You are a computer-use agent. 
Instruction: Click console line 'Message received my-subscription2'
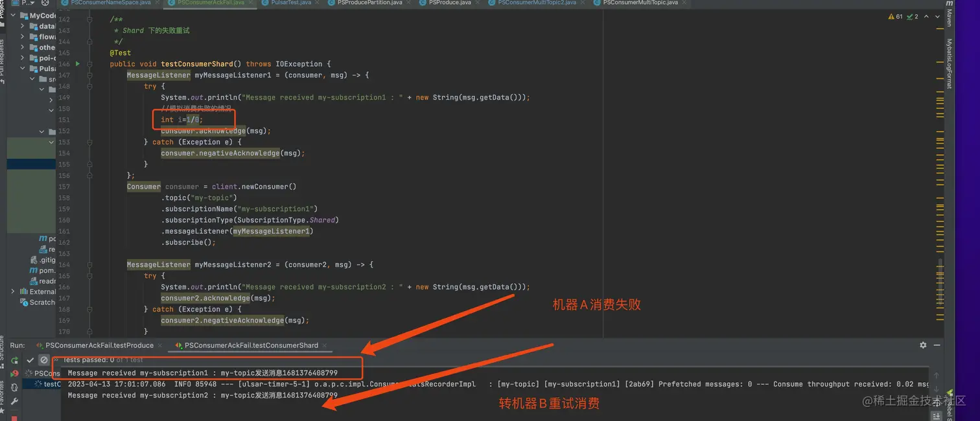[203, 395]
